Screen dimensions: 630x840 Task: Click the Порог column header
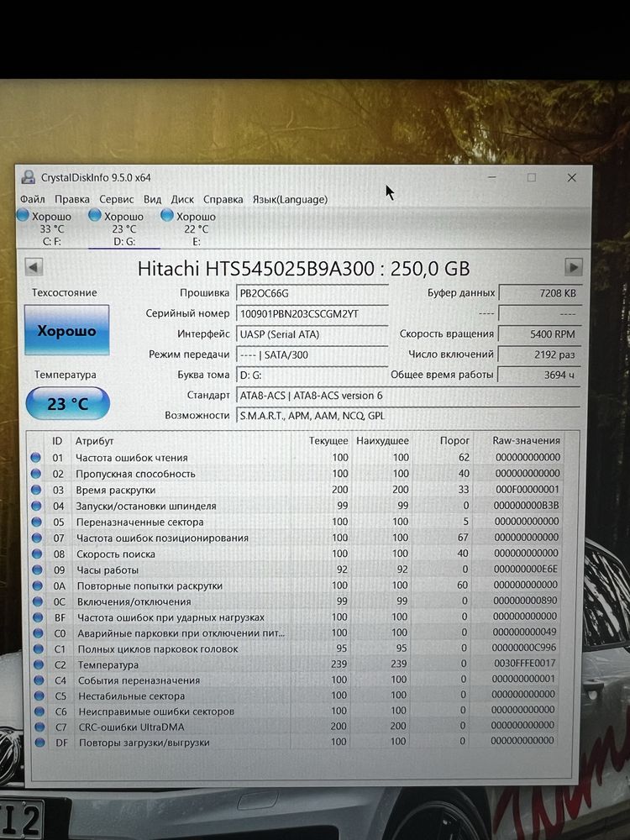(x=454, y=440)
